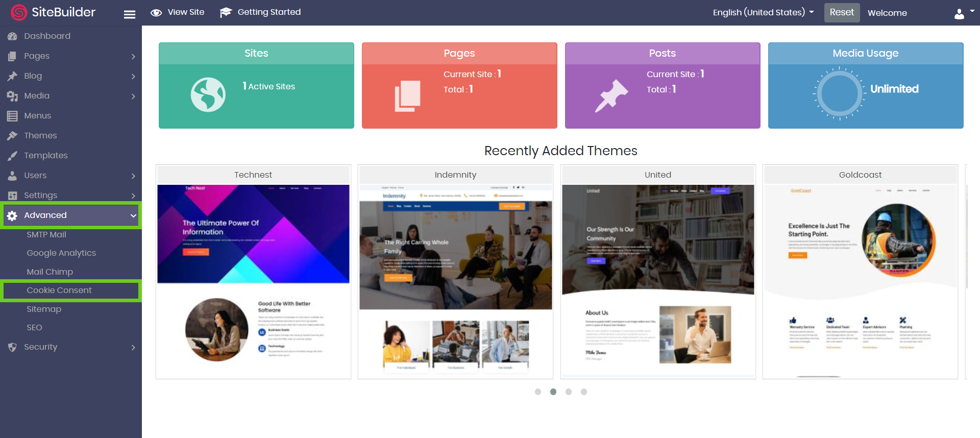Open Google Analytics menu item
Screen dimensions: 980x438
pyautogui.click(x=61, y=253)
